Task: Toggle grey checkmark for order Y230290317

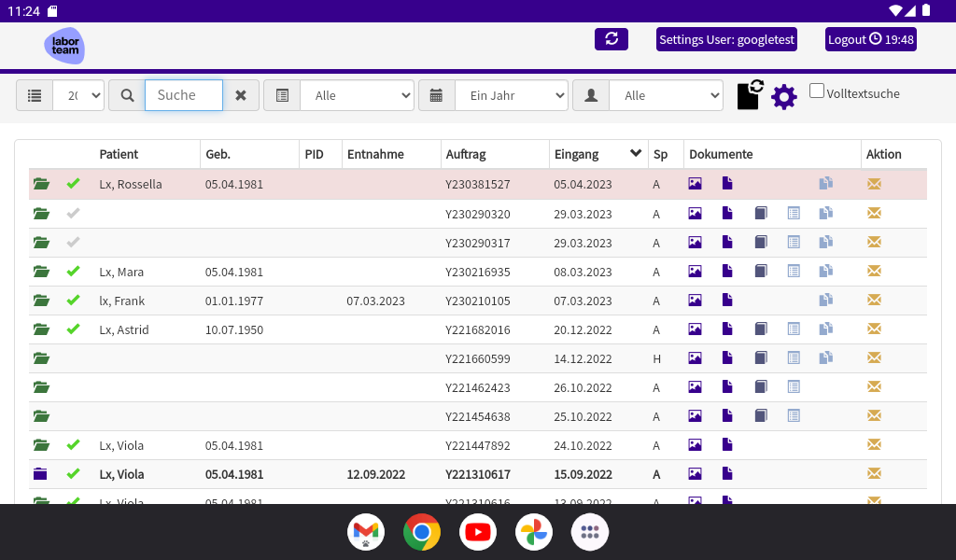Action: [73, 243]
